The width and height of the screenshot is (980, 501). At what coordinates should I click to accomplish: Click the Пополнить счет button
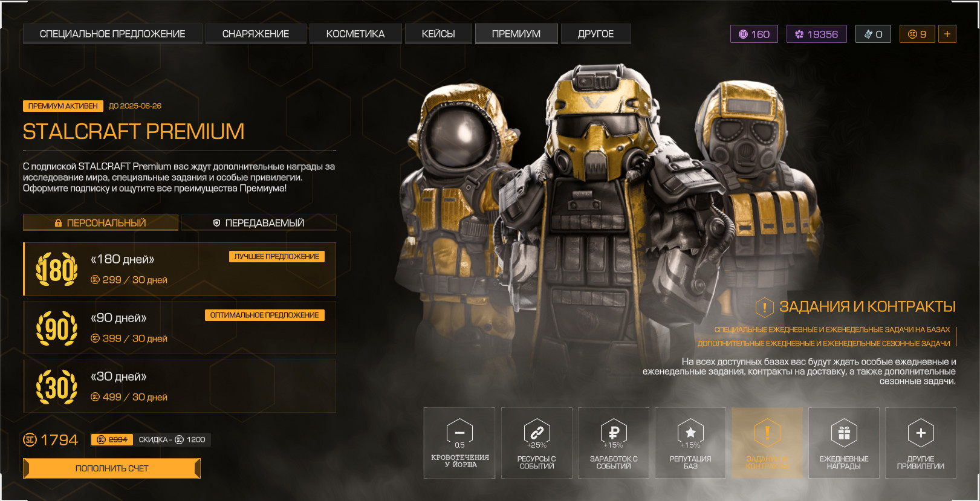point(112,468)
